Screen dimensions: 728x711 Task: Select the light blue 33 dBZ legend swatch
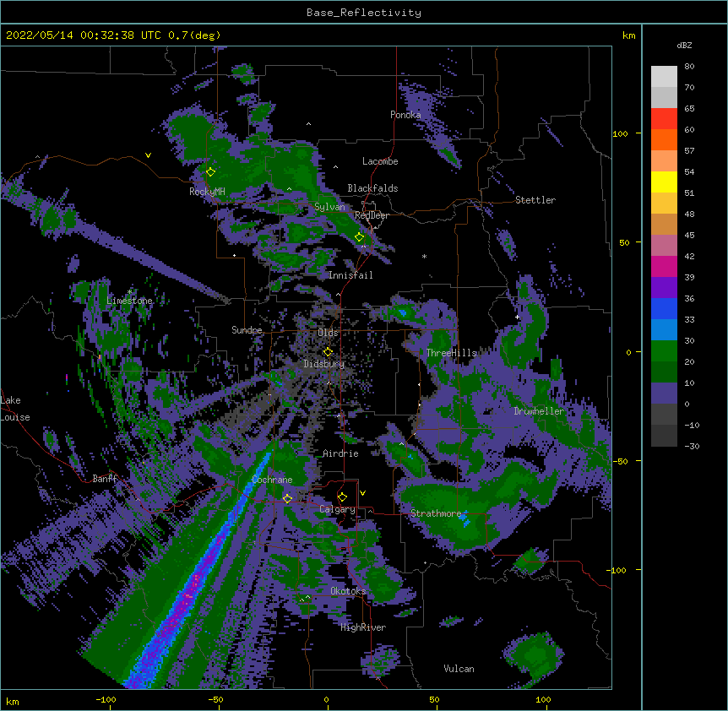point(664,329)
